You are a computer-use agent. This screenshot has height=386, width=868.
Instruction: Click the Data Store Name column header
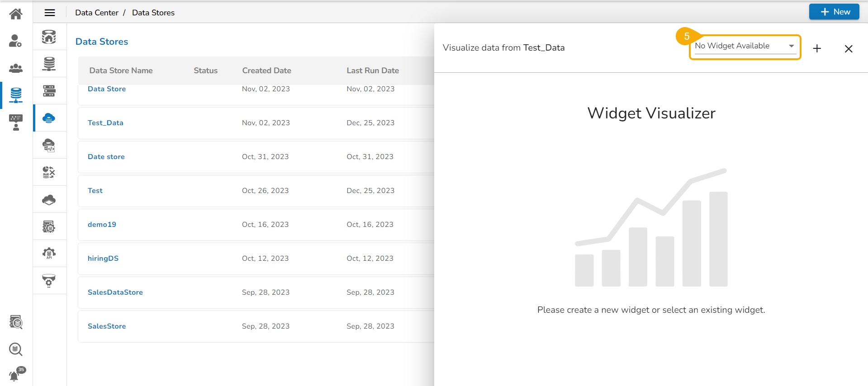click(x=121, y=71)
